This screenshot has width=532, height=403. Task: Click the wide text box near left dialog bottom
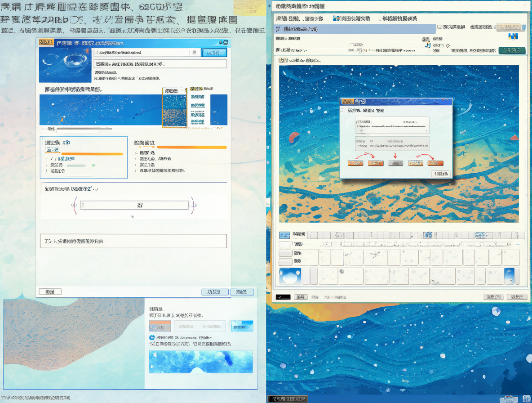pos(133,241)
